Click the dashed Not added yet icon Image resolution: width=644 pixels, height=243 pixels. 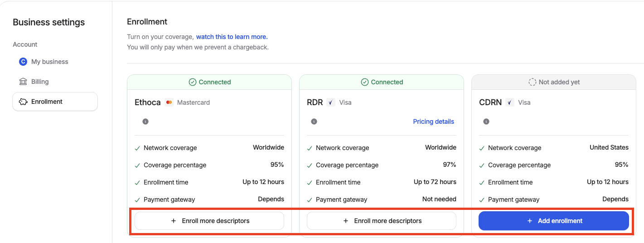(533, 82)
